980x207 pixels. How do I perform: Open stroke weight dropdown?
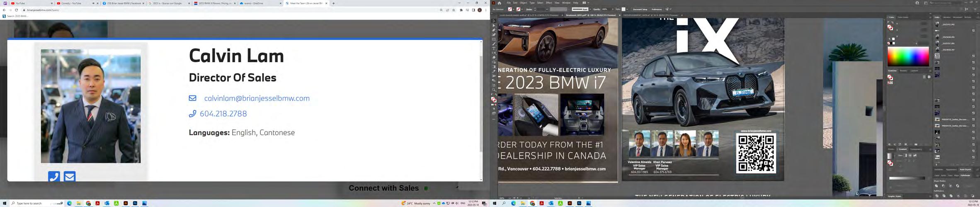pyautogui.click(x=547, y=9)
